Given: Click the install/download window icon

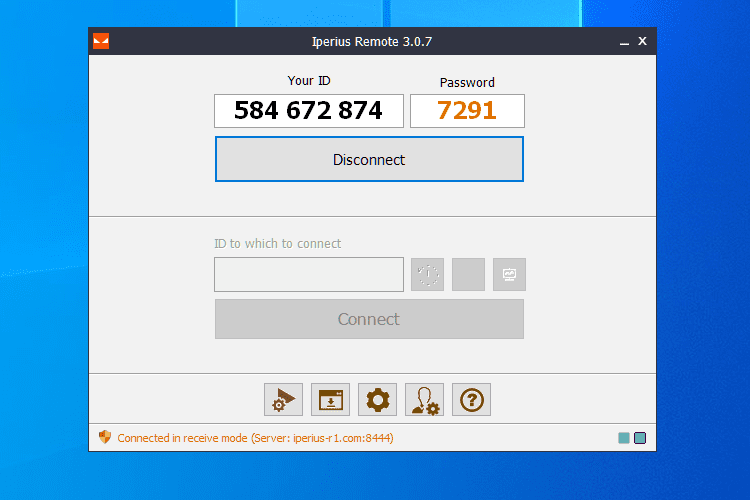Looking at the screenshot, I should click(331, 400).
